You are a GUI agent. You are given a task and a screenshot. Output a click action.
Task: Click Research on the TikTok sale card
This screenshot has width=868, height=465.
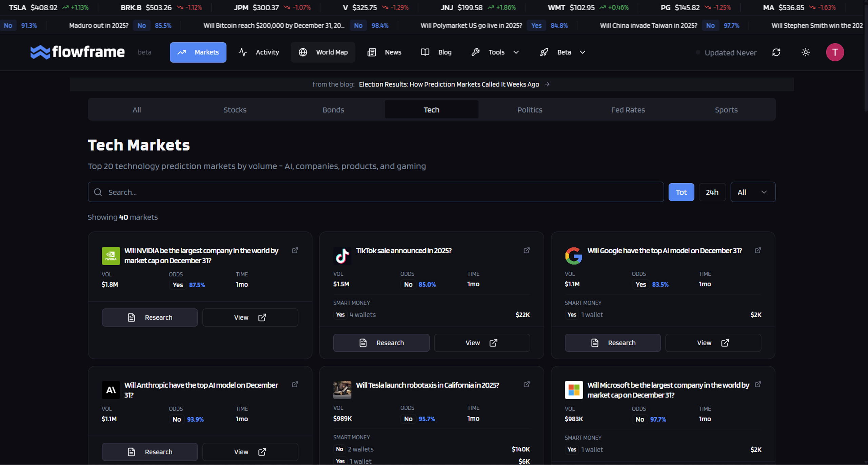[381, 343]
